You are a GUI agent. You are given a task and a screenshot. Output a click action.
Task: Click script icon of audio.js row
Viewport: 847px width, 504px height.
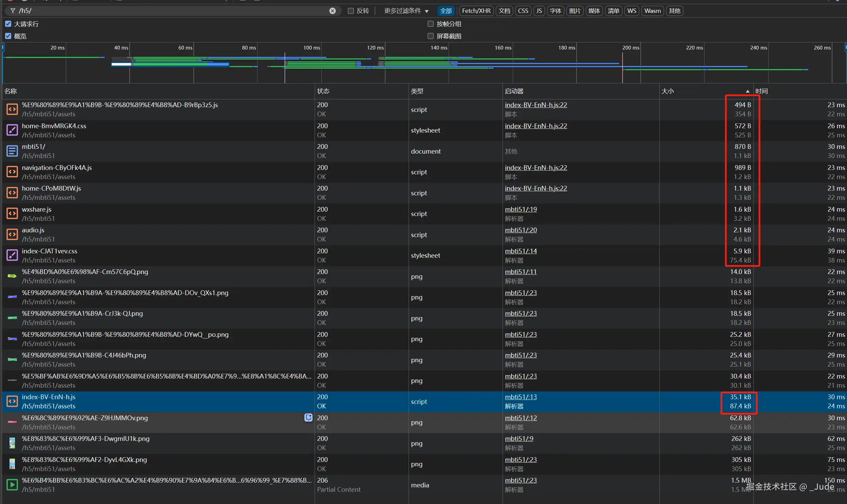coord(12,234)
